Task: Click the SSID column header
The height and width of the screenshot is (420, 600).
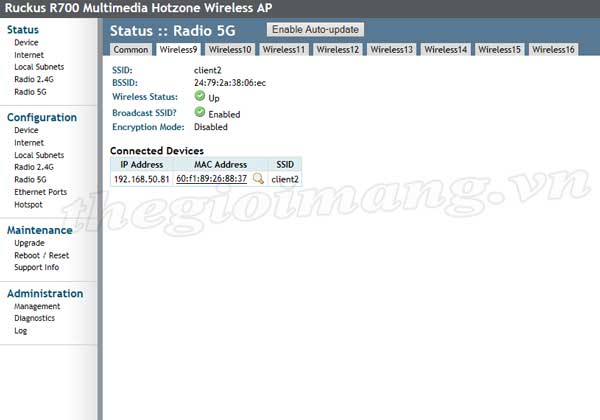Action: coord(285,164)
